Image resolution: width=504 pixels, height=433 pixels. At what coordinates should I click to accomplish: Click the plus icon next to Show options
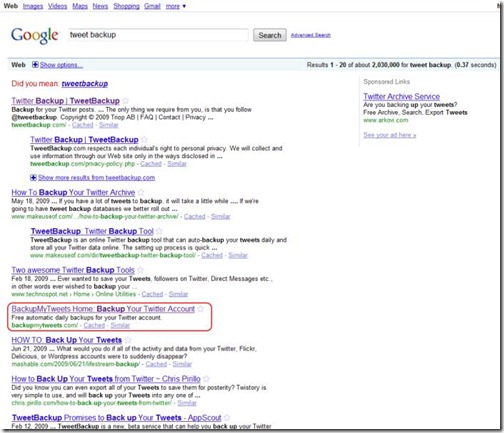[35, 65]
